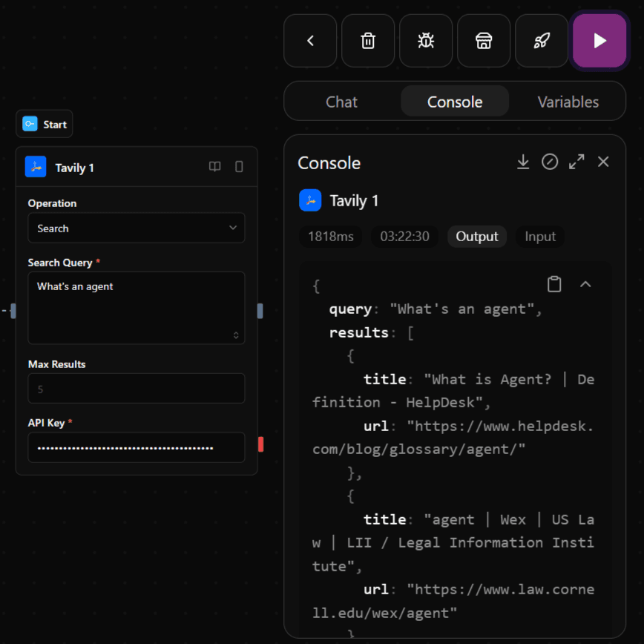Clear the console with the circle-slash icon
This screenshot has width=644, height=644.
[550, 162]
